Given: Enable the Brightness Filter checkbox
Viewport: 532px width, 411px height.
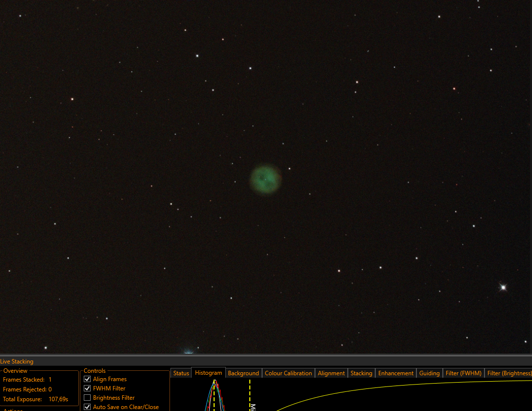Looking at the screenshot, I should [87, 397].
